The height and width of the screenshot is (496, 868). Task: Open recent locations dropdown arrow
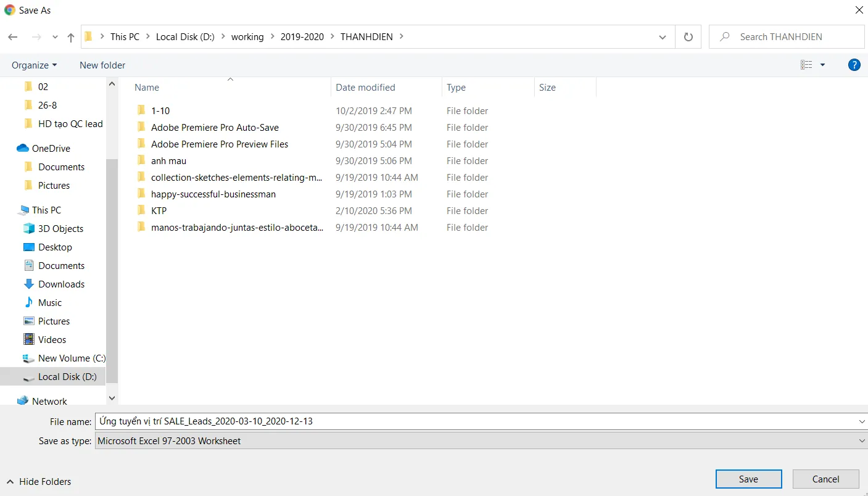pyautogui.click(x=56, y=37)
